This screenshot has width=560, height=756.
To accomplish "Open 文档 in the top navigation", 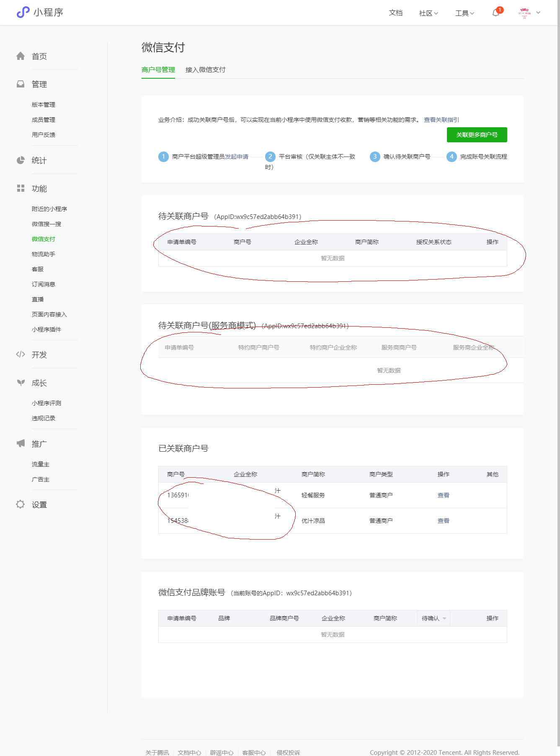I will 396,13.
